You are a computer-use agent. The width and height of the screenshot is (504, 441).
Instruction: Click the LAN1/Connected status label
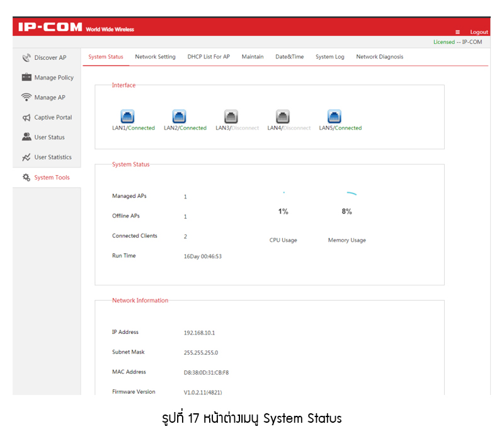(134, 128)
